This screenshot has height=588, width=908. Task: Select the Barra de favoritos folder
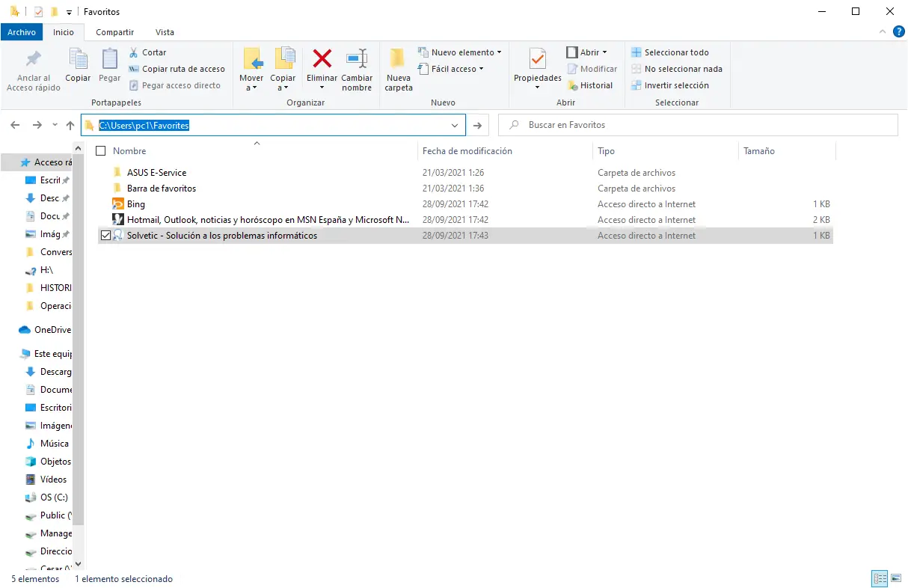click(162, 189)
